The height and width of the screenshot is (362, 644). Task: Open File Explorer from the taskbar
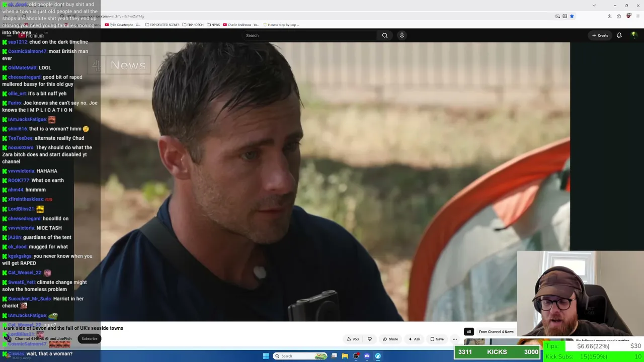[345, 356]
